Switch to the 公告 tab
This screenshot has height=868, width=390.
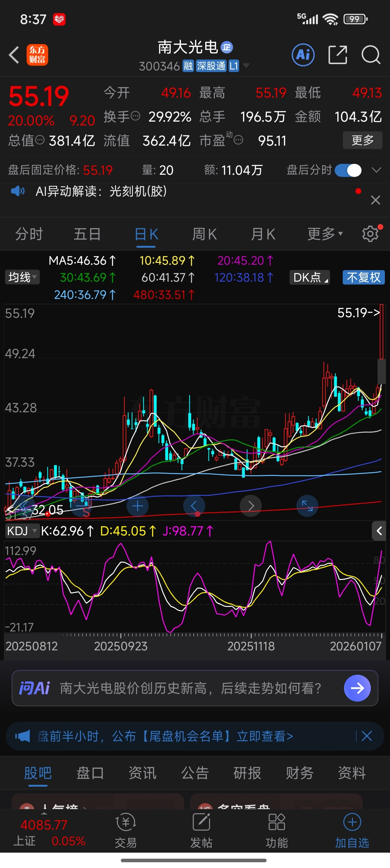click(195, 773)
